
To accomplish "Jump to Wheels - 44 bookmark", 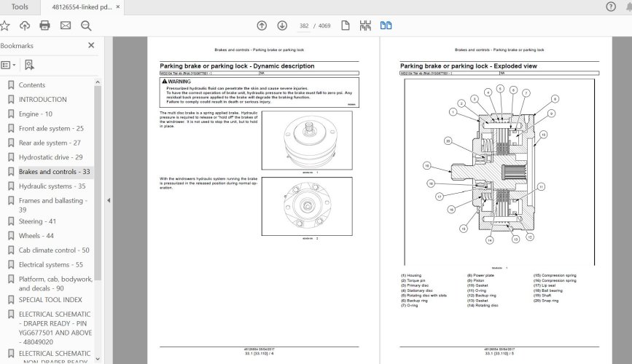I will coord(36,236).
